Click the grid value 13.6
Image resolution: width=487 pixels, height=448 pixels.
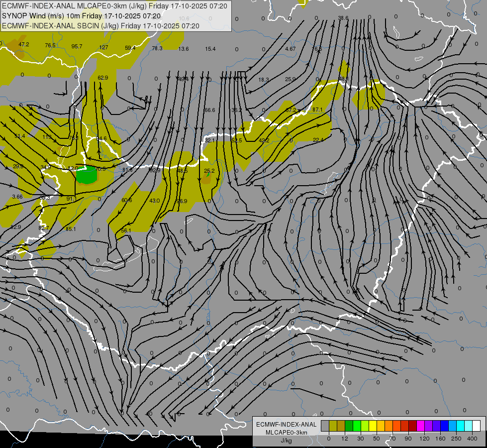[183, 49]
